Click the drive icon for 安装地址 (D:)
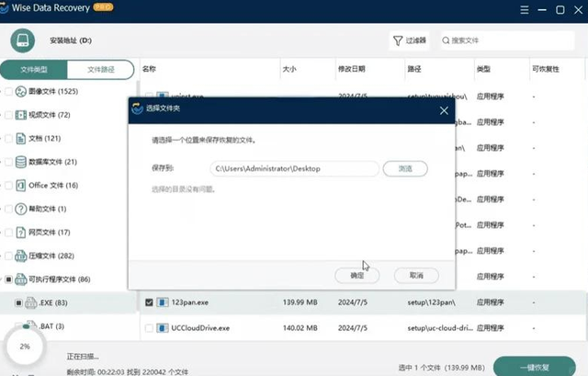 [22, 40]
